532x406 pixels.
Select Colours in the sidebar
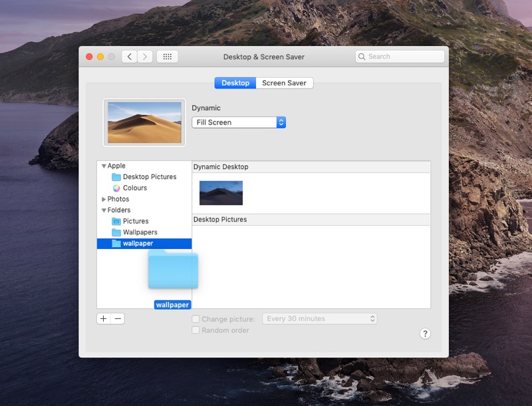coord(144,188)
